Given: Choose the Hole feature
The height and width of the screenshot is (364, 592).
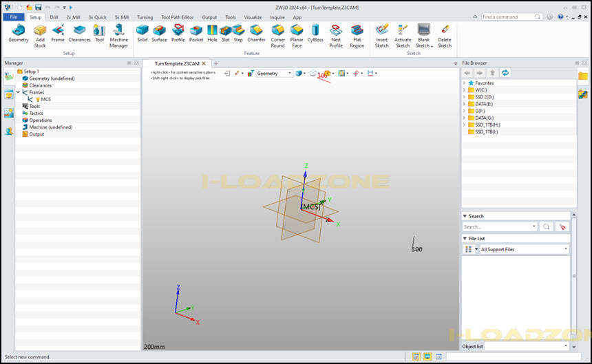Looking at the screenshot, I should click(x=212, y=34).
